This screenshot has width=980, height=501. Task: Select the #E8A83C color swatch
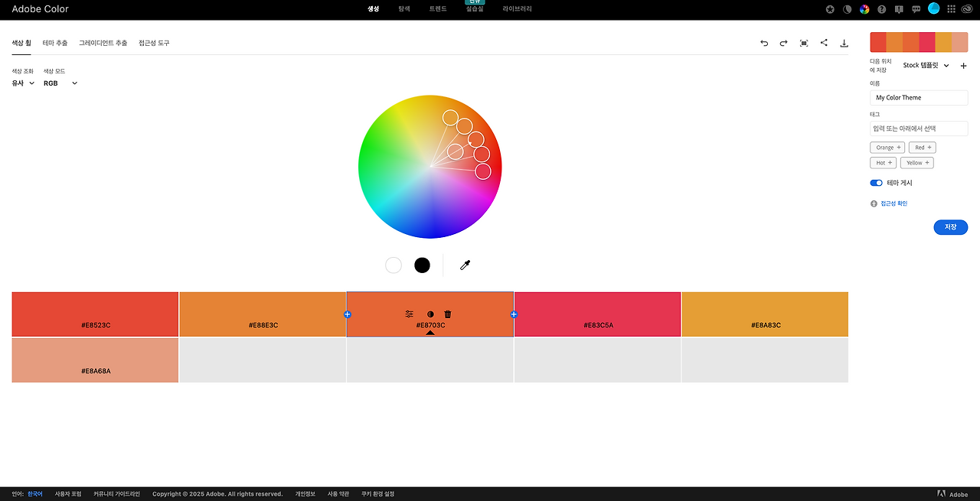[x=765, y=314]
